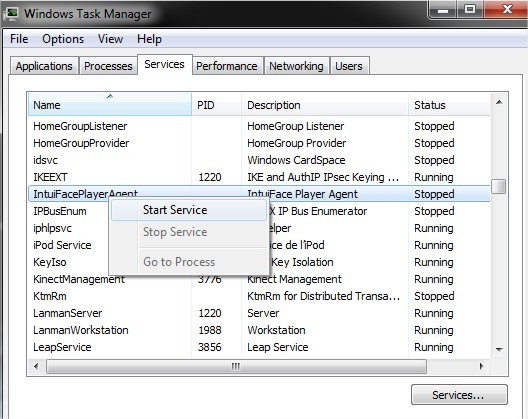The image size is (528, 419).
Task: Select the HomeGroupProvider service row
Action: coord(259,143)
